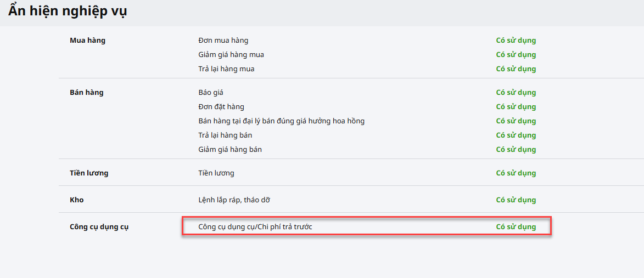The image size is (644, 278).
Task: Click the bold 'Công cụ dụng cụ' category heading
Action: point(99,227)
